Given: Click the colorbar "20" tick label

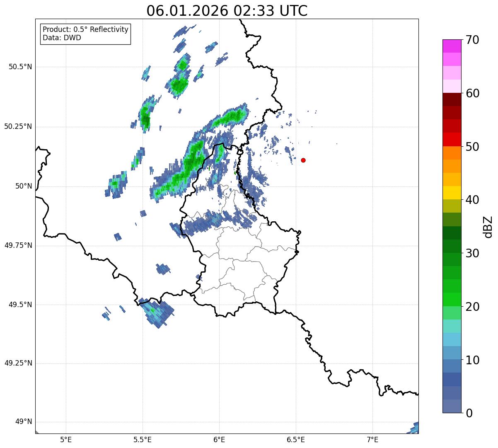Looking at the screenshot, I should [472, 307].
